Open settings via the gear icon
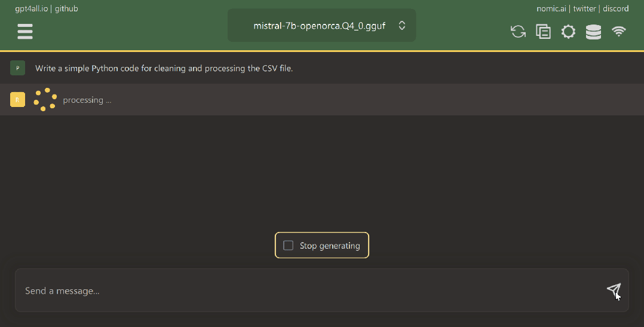644x327 pixels. point(569,32)
